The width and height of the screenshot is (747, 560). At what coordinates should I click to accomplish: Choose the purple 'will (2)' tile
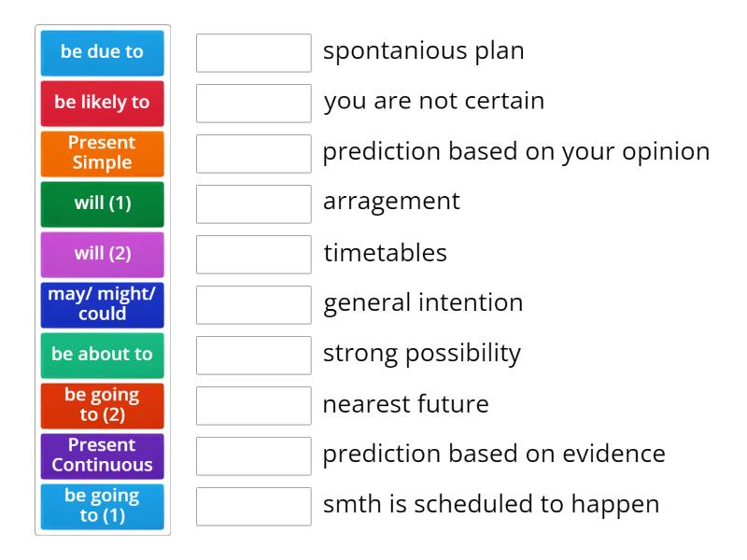tap(102, 254)
